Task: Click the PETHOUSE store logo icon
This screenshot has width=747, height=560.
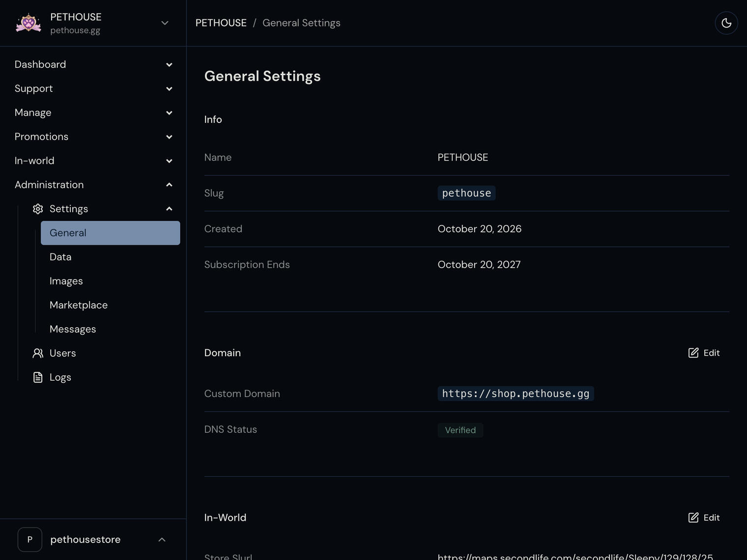Action: tap(29, 23)
